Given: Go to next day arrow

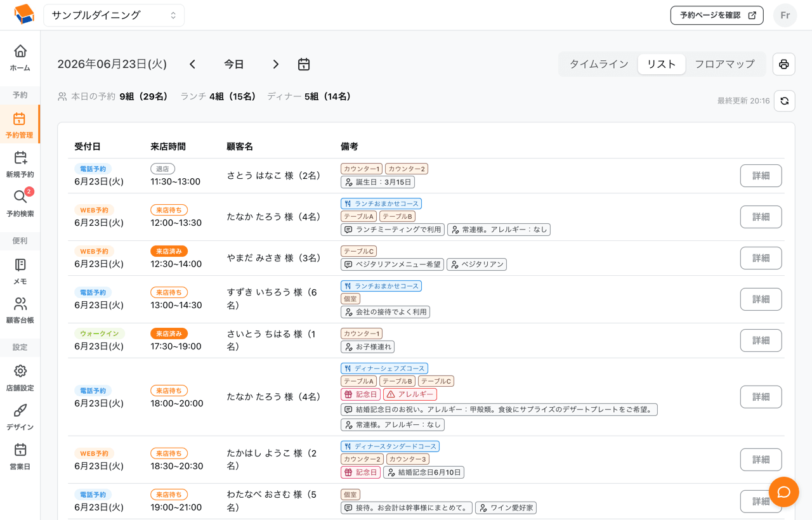Looking at the screenshot, I should coord(275,64).
